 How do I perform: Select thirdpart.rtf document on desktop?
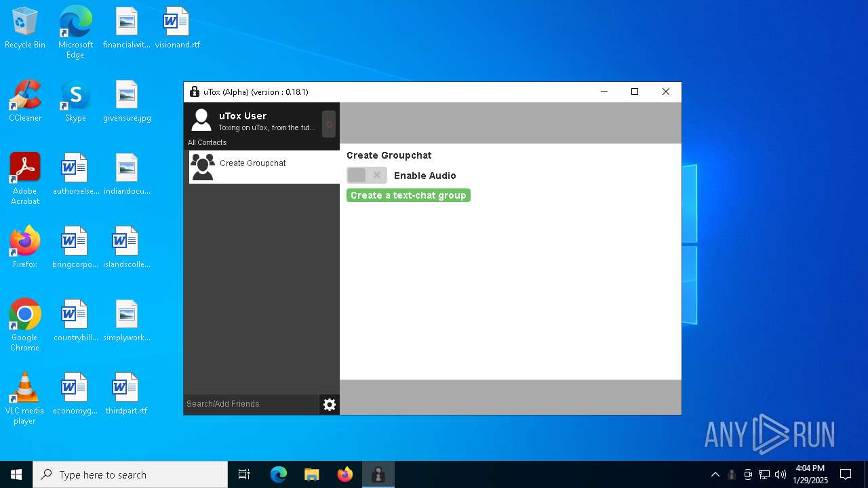click(127, 394)
